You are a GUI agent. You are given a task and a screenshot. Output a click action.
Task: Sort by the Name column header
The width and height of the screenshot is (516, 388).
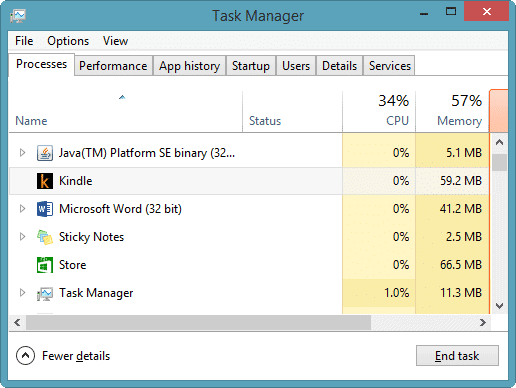point(126,112)
